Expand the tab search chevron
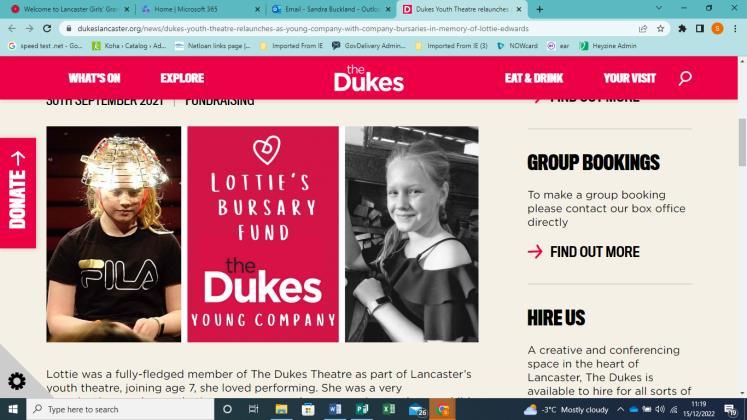 [659, 8]
